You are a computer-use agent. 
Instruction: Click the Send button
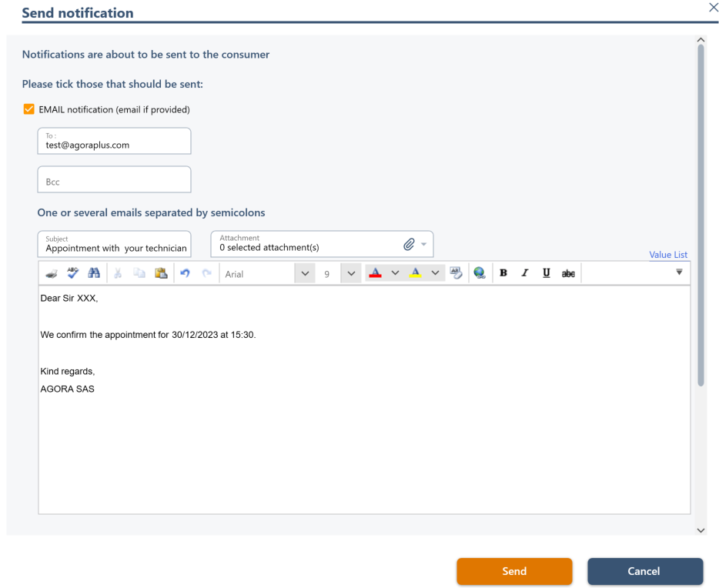pyautogui.click(x=514, y=571)
